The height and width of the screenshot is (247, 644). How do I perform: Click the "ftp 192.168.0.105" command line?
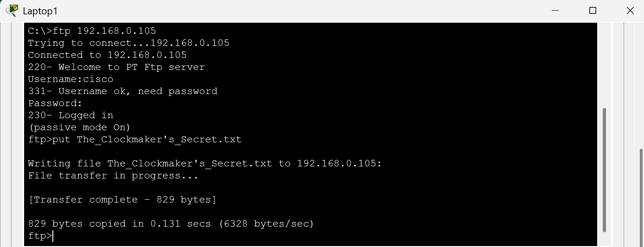(x=92, y=31)
